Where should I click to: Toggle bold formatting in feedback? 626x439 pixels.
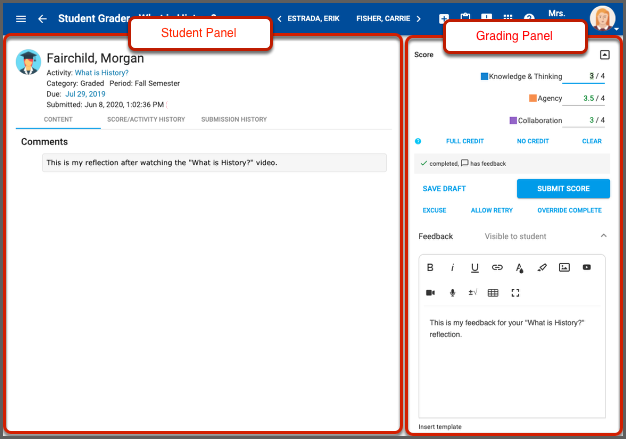pos(430,267)
